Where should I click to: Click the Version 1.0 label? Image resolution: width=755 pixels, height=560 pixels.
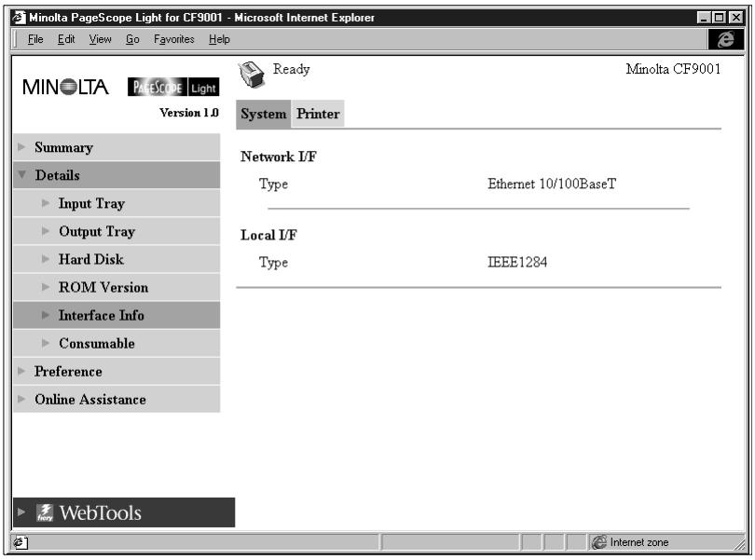189,112
